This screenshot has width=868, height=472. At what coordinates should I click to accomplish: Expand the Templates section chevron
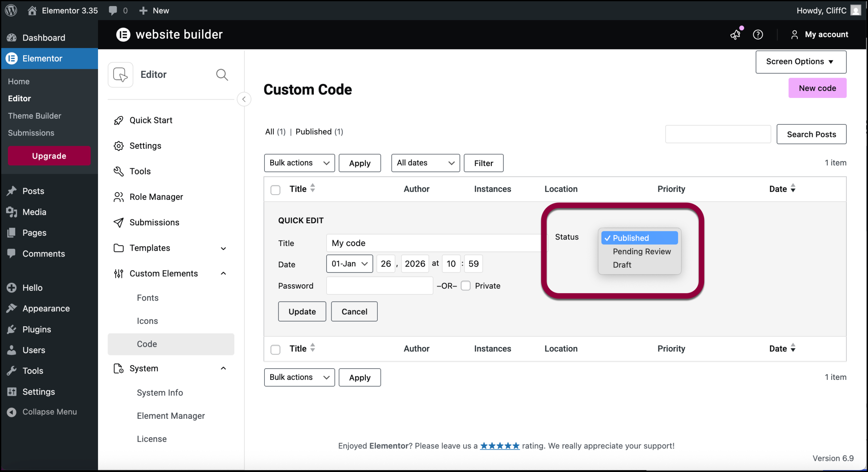click(223, 248)
